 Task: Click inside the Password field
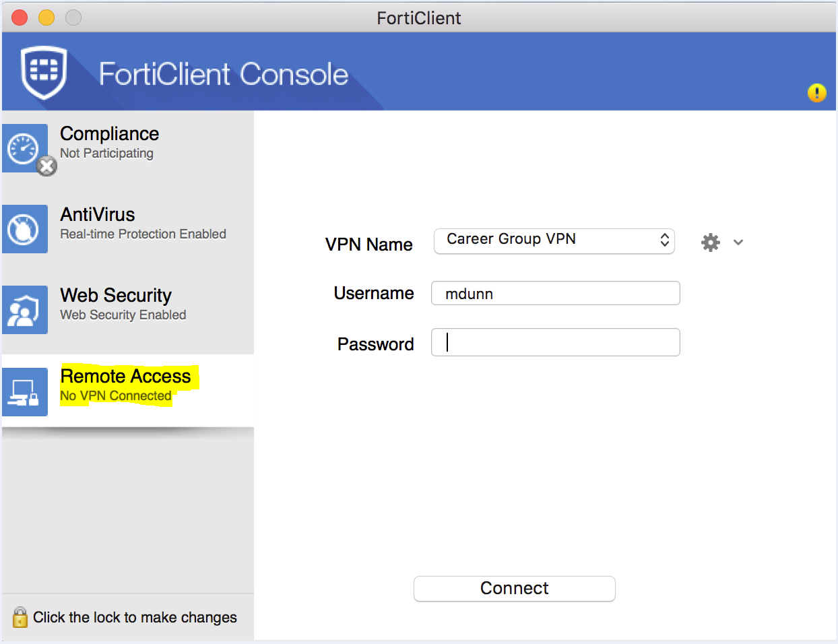click(554, 342)
